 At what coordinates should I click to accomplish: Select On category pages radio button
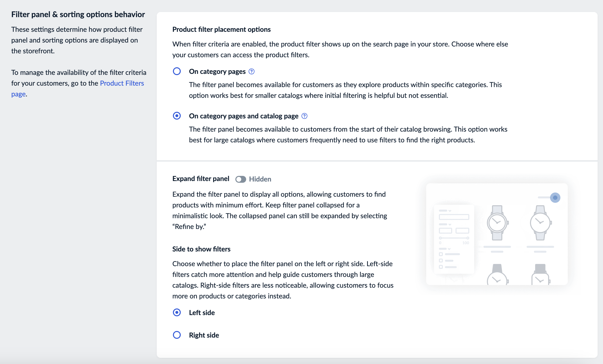(x=177, y=71)
